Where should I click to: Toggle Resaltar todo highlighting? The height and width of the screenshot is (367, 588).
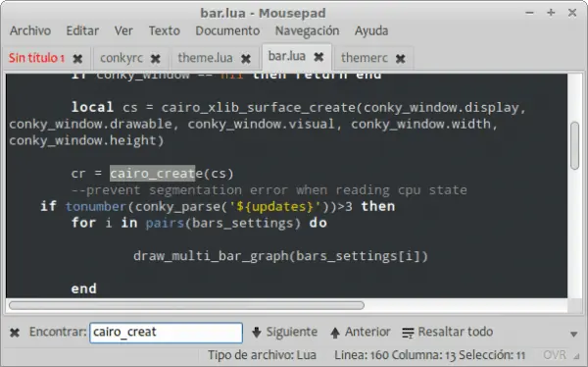click(x=448, y=332)
